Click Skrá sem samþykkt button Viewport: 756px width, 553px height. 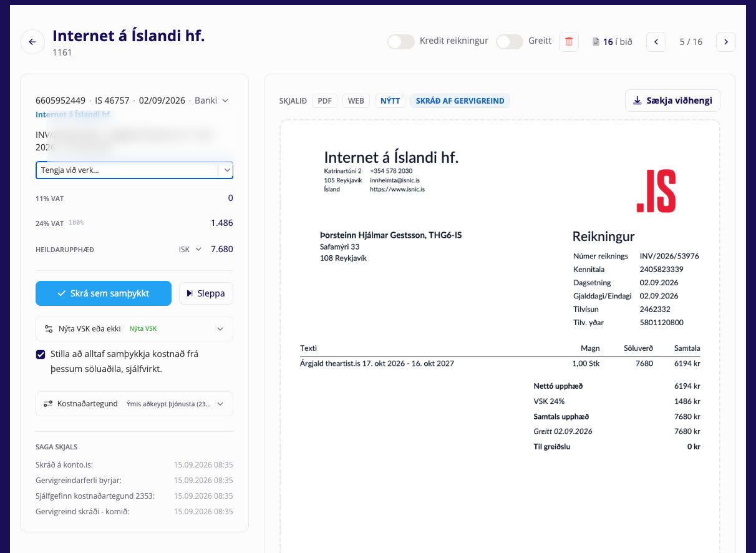(x=104, y=293)
